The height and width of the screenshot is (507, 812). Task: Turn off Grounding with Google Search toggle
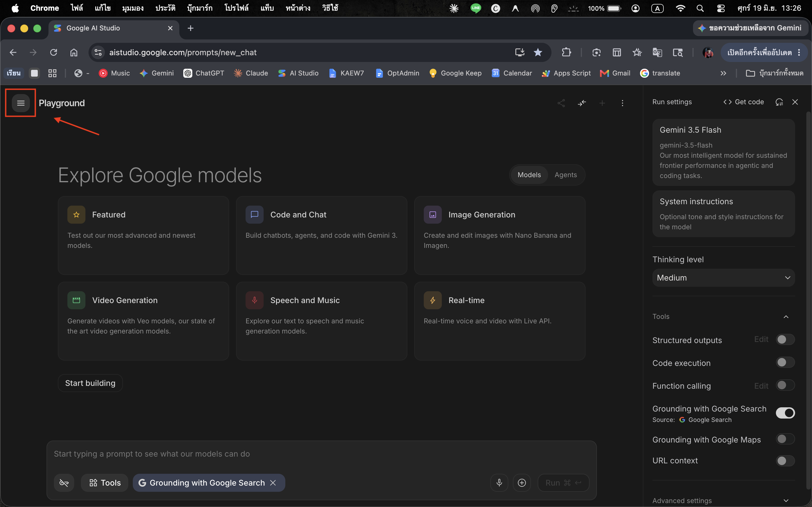coord(785,413)
